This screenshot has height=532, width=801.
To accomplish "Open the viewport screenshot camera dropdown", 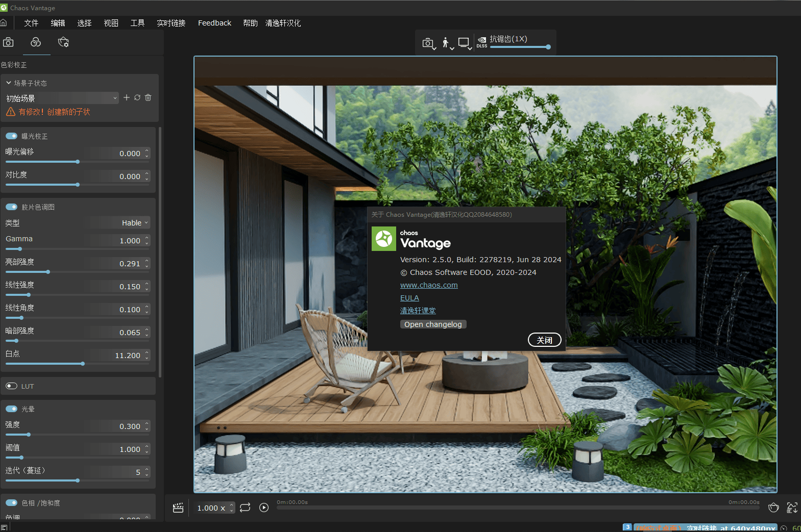I will tap(429, 44).
